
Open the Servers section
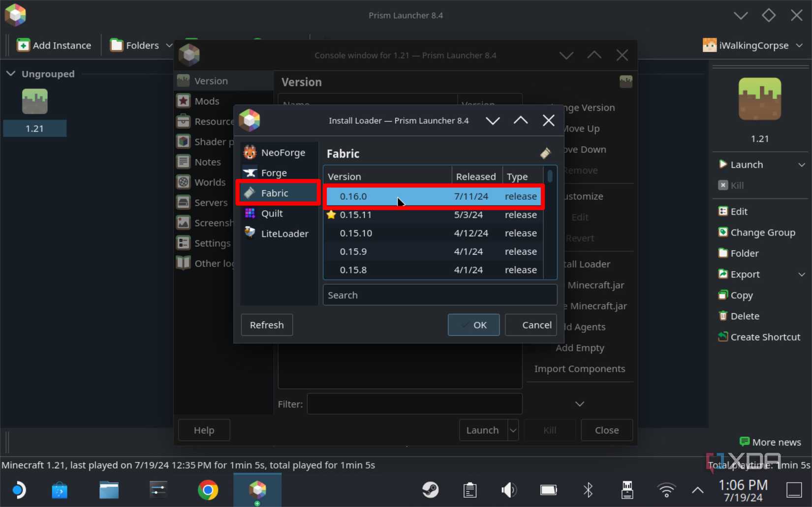coord(210,202)
